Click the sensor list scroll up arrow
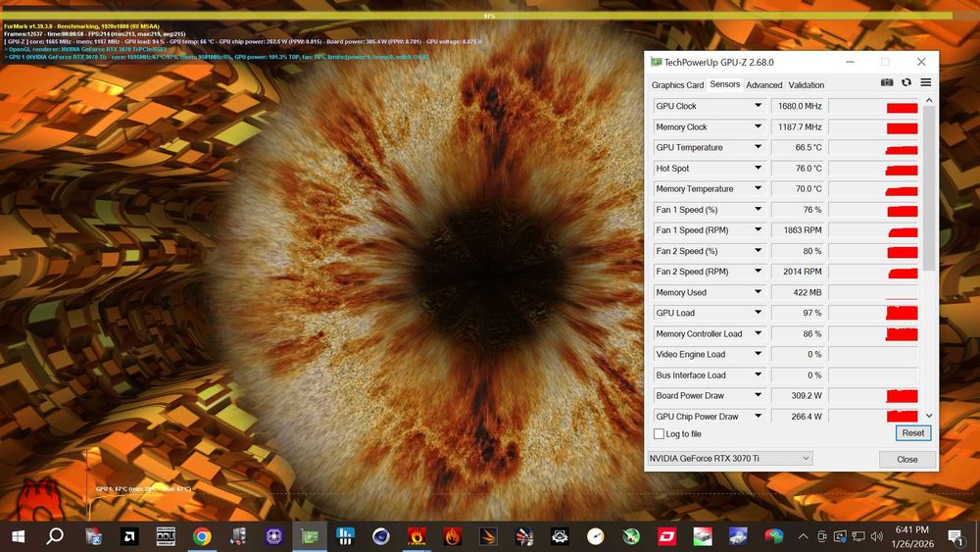 click(x=929, y=100)
